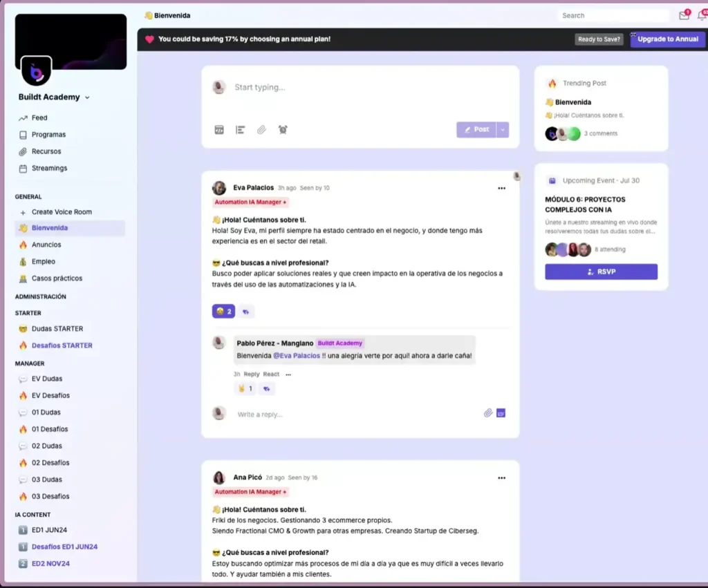Screen dimensions: 708x588
Task: Click Reply under Pablo Pérez's comment
Action: click(x=252, y=374)
